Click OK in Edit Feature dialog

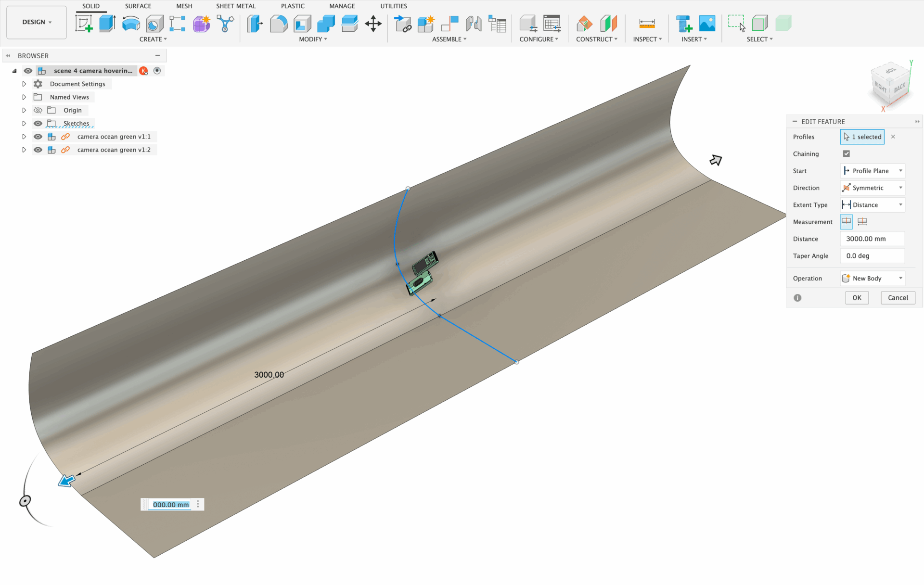[x=857, y=298]
